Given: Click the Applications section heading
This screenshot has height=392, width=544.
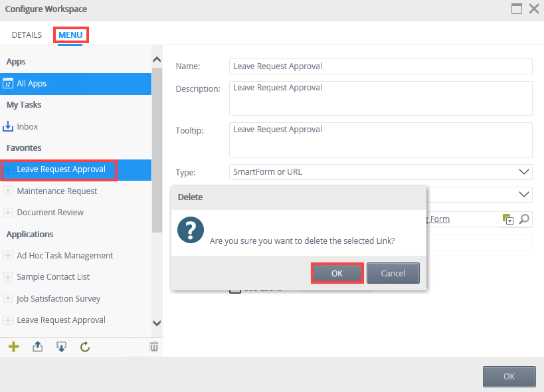Looking at the screenshot, I should 30,234.
